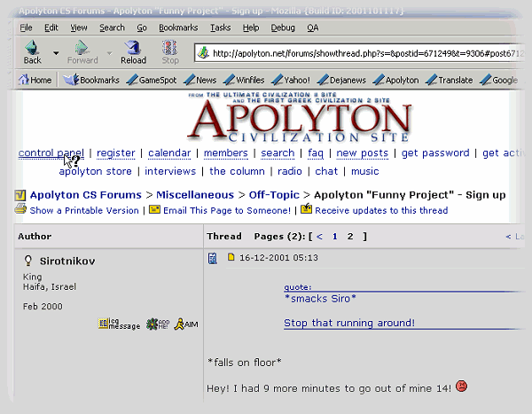Image resolution: width=532 pixels, height=414 pixels.
Task: Open the Yahoo! bookmark
Action: click(291, 80)
